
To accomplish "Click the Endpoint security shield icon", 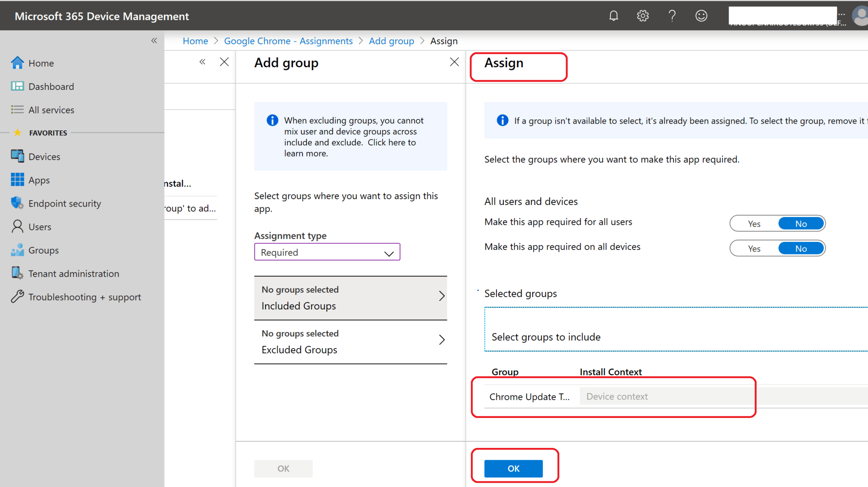I will click(17, 203).
